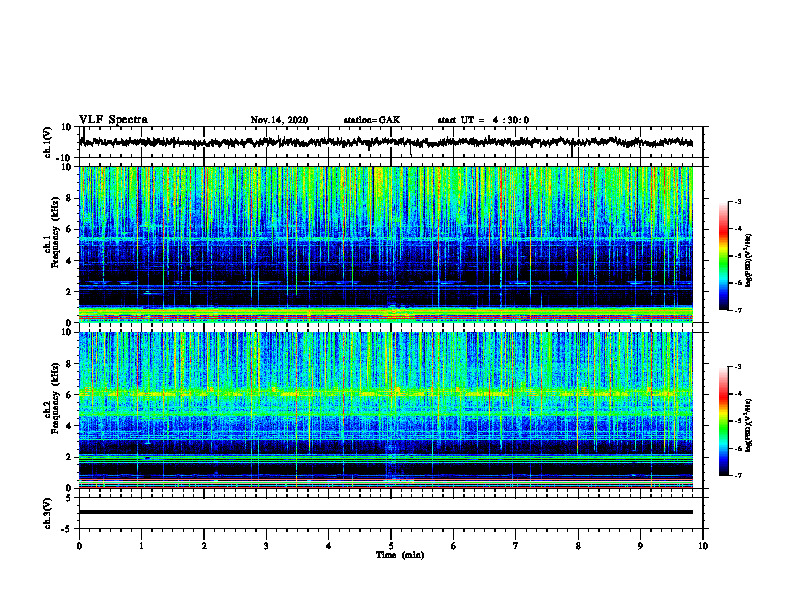792x612 pixels.
Task: Click the "-5" tick on ch.1 color bar
Action: 737,256
